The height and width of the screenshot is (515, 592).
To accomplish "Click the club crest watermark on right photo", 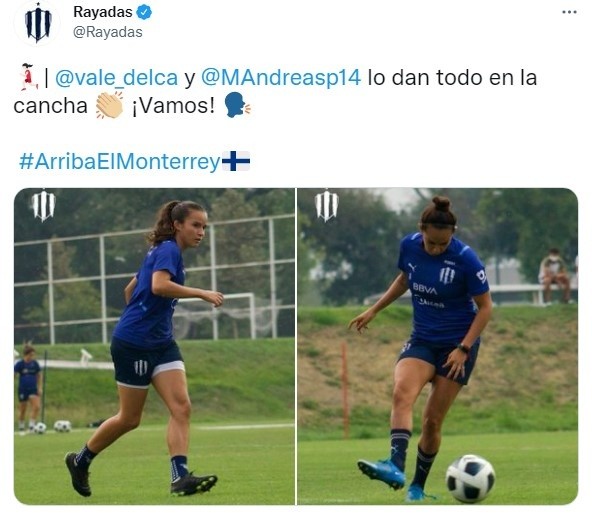I will point(327,205).
